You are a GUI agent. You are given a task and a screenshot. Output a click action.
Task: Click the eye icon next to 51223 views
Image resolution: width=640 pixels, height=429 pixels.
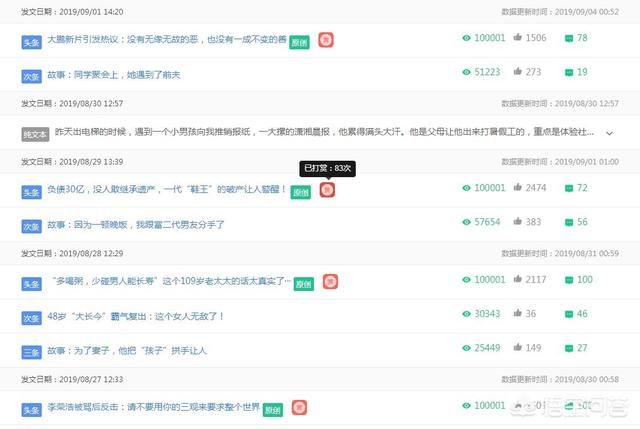pos(466,72)
